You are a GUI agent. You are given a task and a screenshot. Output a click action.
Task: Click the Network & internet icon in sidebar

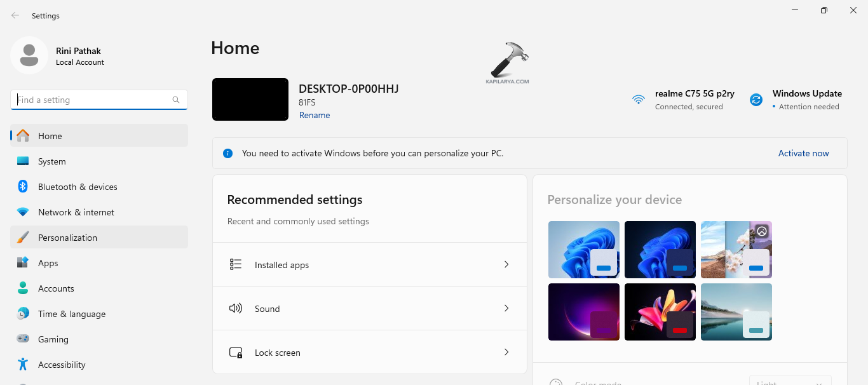tap(23, 212)
